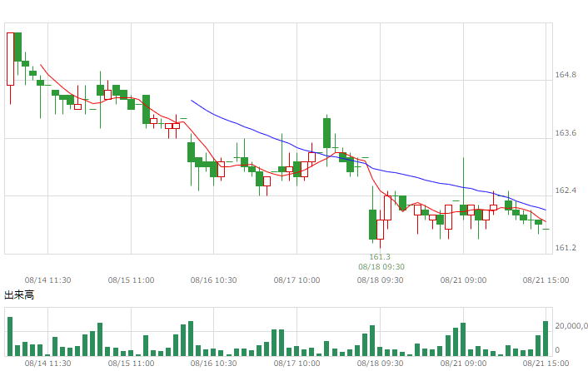This screenshot has width=588, height=371.
Task: Click the 08/21 09:00 label under price chart
Action: tap(463, 280)
